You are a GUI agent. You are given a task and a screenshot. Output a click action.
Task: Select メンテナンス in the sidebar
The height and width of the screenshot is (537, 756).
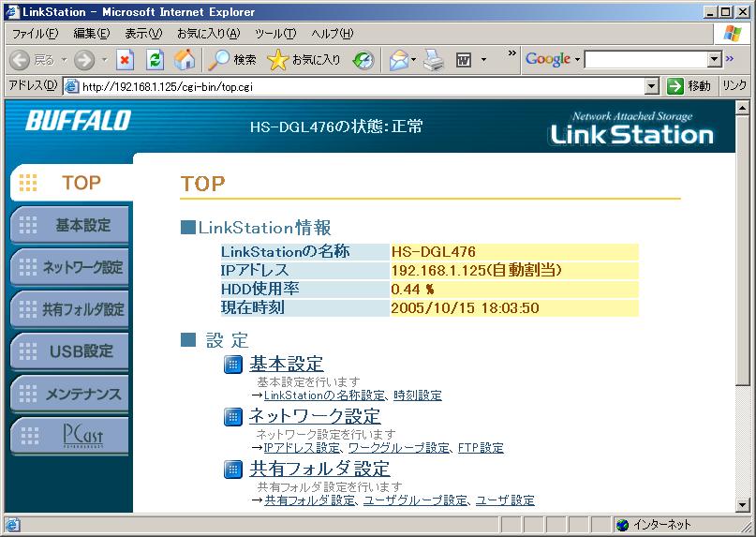pos(71,394)
